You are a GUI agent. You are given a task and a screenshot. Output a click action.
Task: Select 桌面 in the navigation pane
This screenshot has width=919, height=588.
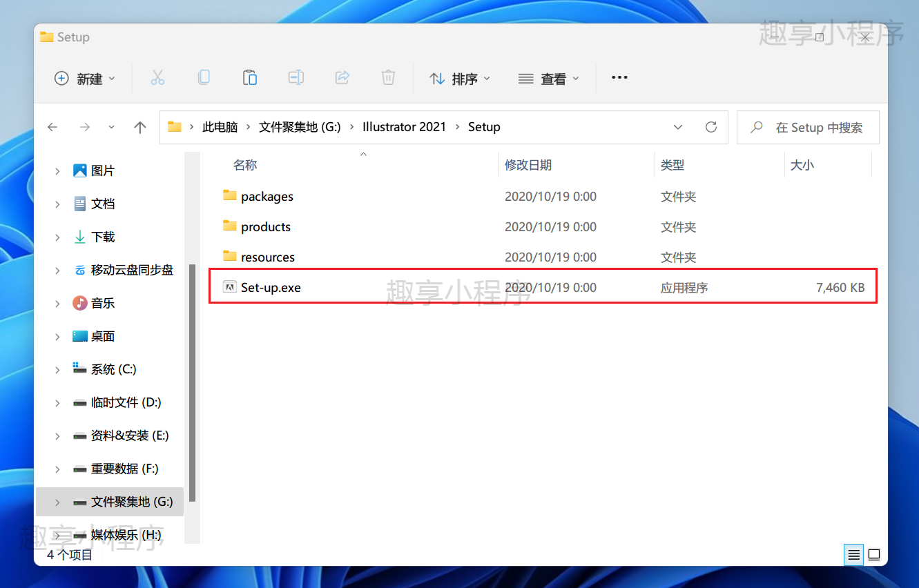click(x=103, y=336)
